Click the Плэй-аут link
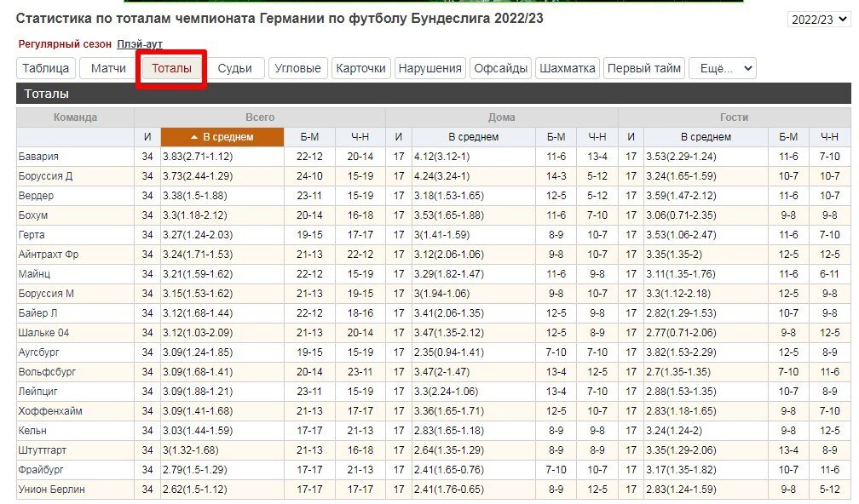The width and height of the screenshot is (859, 504). point(140,44)
